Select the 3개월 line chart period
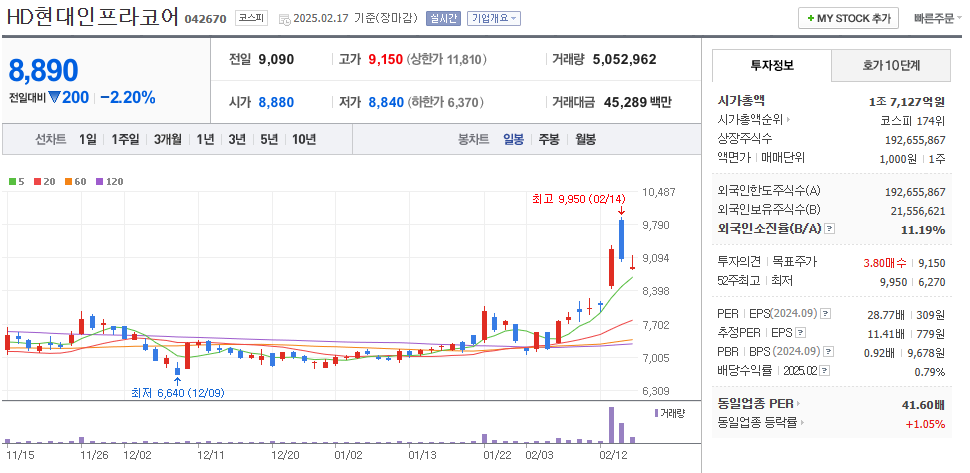970x473 pixels. pyautogui.click(x=168, y=139)
